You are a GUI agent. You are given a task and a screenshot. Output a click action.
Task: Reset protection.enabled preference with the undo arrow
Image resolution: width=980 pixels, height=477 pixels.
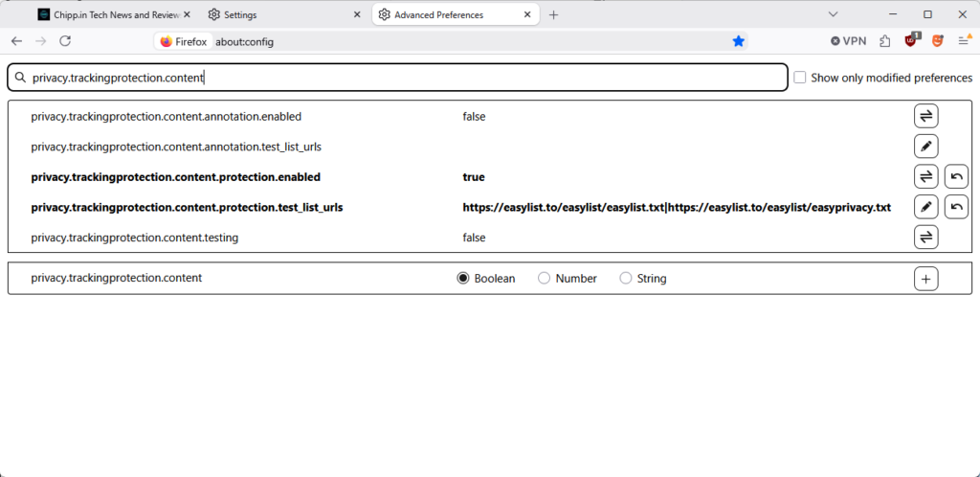(x=956, y=176)
